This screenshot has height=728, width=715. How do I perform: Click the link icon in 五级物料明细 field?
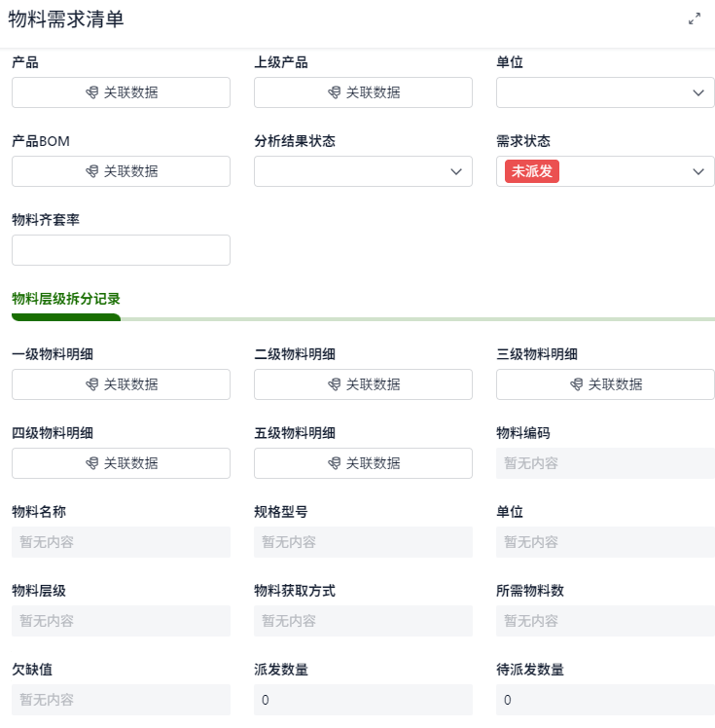335,463
